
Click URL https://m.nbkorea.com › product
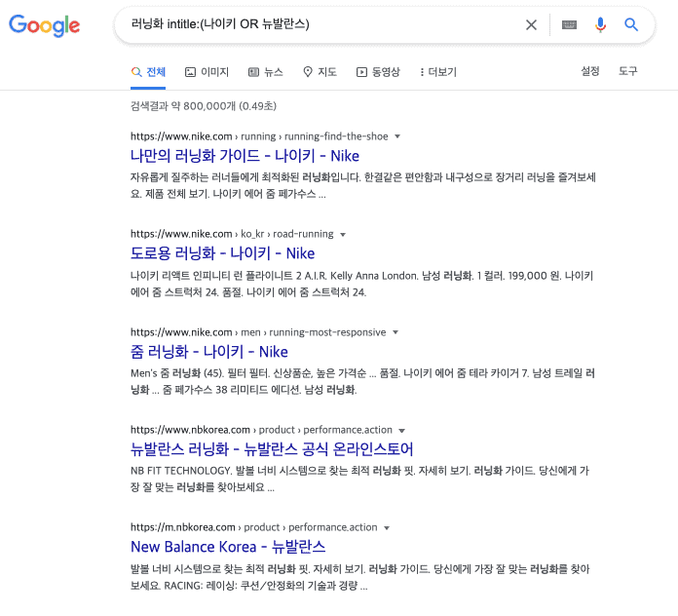point(254,527)
